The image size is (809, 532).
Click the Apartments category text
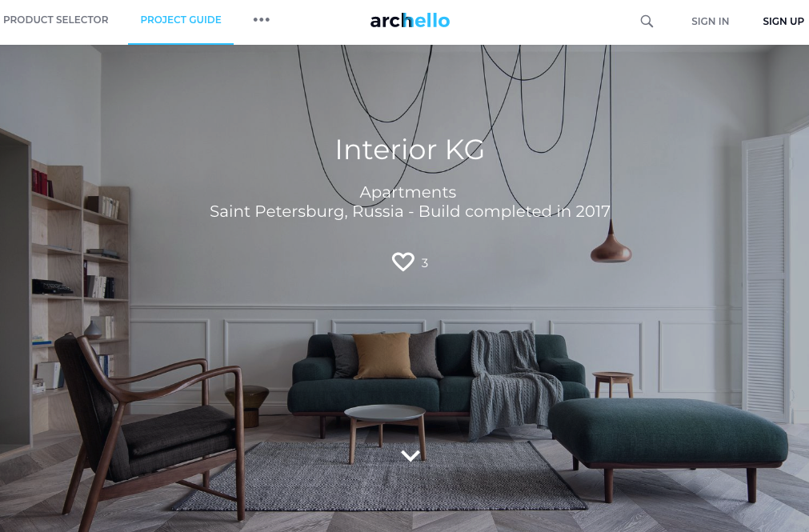click(x=407, y=192)
